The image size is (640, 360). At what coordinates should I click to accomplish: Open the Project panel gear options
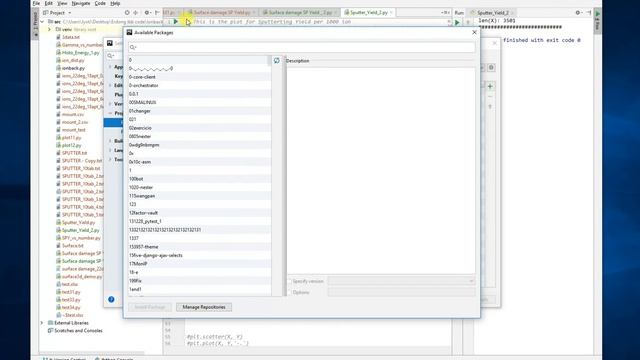point(147,13)
